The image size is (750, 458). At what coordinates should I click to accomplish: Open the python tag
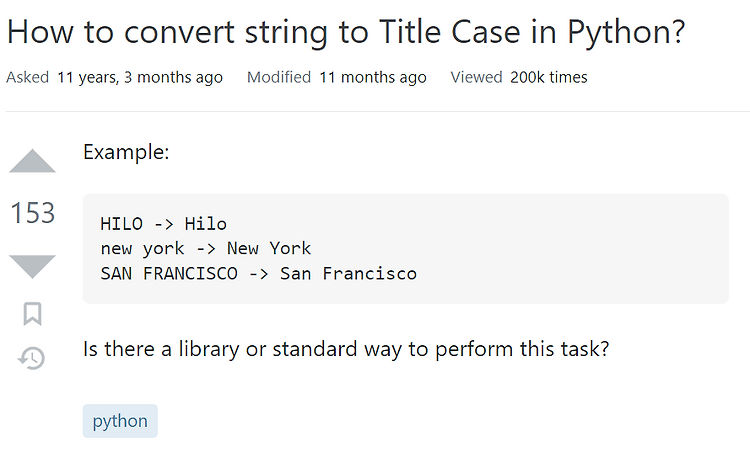(x=120, y=421)
